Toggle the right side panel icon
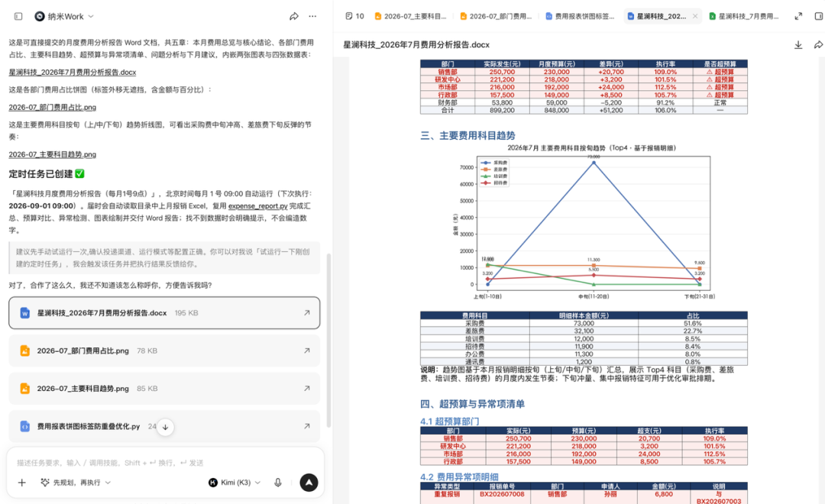This screenshot has width=825, height=504. point(819,16)
